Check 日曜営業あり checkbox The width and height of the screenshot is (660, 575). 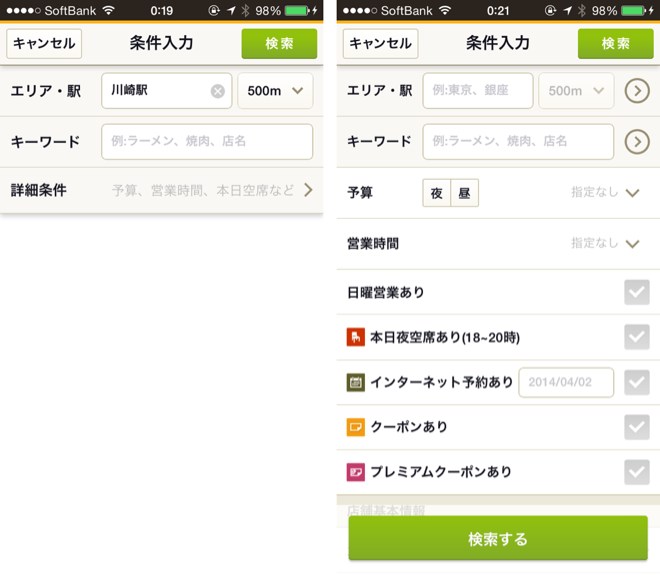pyautogui.click(x=636, y=292)
